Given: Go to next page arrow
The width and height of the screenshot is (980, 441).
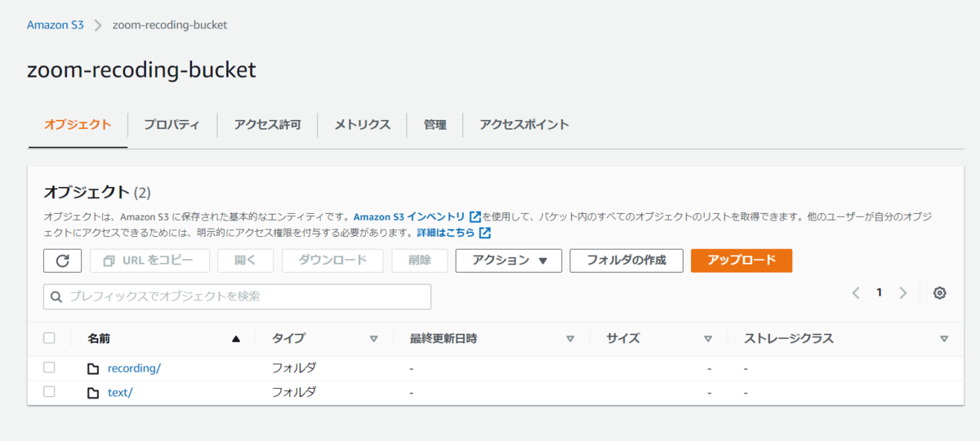Looking at the screenshot, I should click(902, 292).
